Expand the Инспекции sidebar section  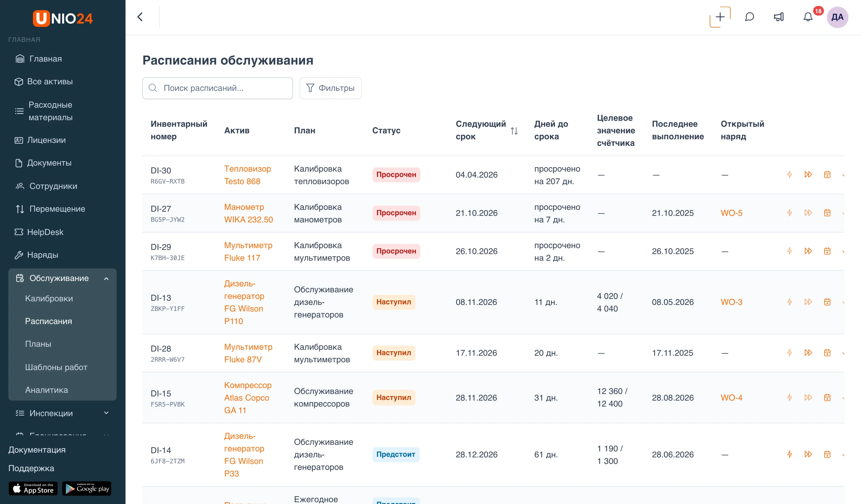106,413
